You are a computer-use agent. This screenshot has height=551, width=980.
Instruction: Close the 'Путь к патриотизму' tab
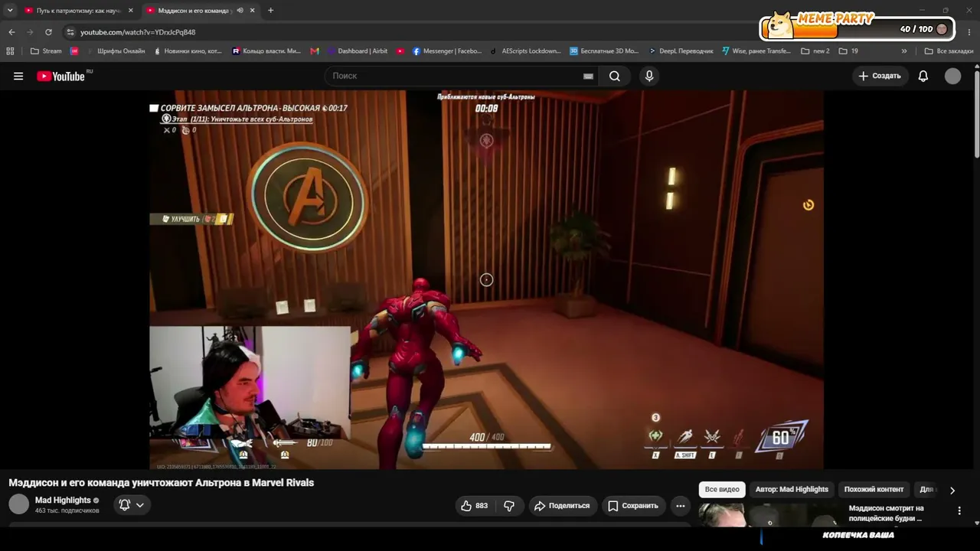pyautogui.click(x=131, y=11)
